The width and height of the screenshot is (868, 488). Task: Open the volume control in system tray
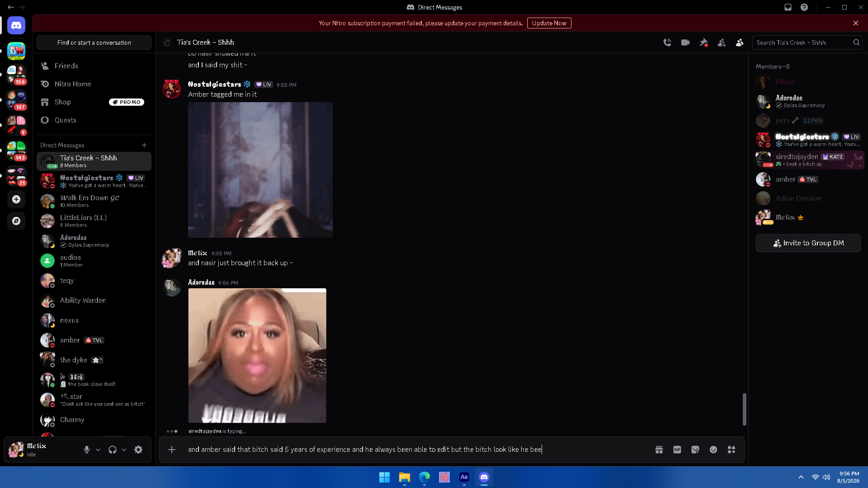pos(826,477)
